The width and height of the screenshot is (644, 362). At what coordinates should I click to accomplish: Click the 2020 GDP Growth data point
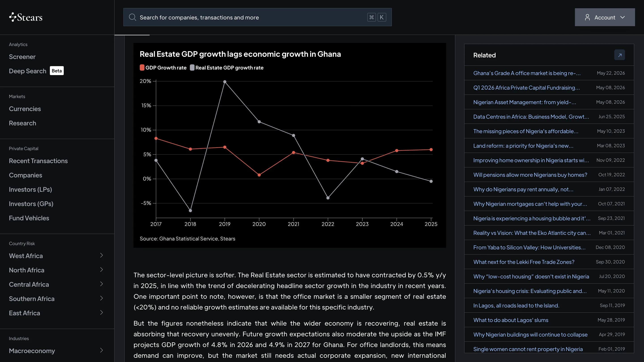[x=259, y=175]
